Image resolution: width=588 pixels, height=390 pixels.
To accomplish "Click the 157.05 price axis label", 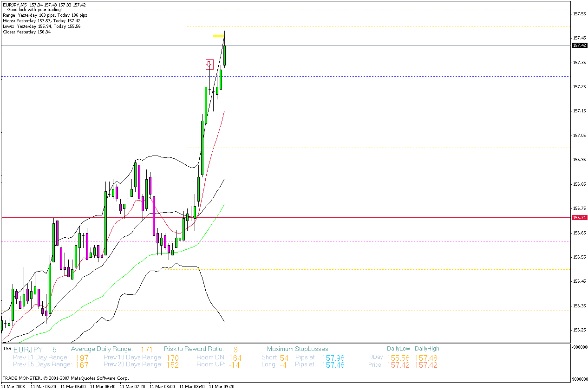I will click(x=579, y=136).
